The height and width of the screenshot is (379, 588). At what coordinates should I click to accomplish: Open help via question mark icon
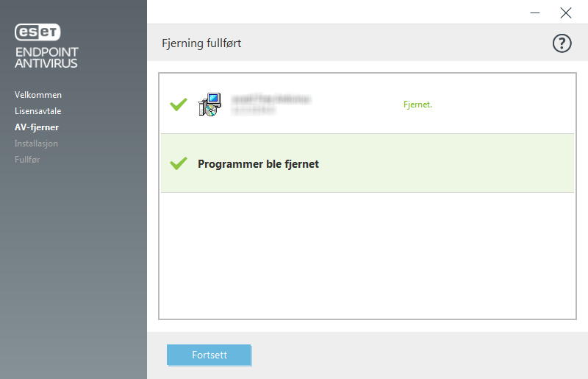coord(562,43)
